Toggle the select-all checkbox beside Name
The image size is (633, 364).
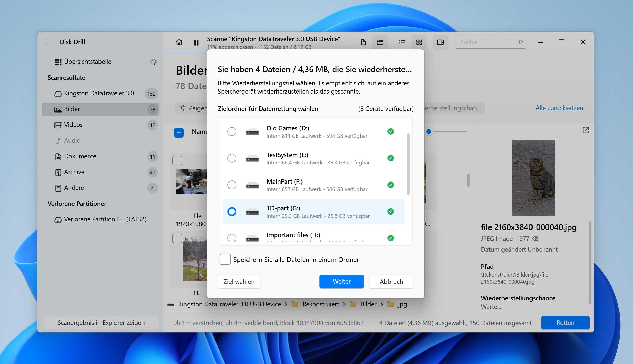(179, 132)
